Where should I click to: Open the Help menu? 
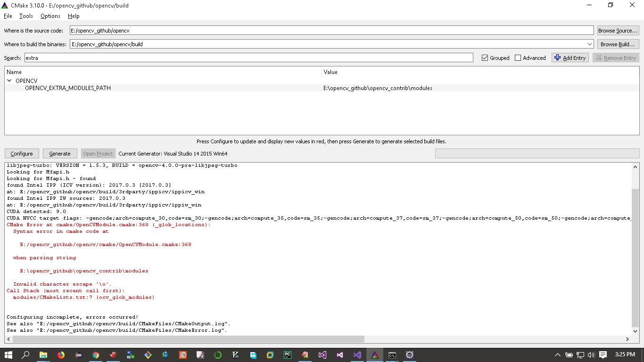tap(74, 16)
